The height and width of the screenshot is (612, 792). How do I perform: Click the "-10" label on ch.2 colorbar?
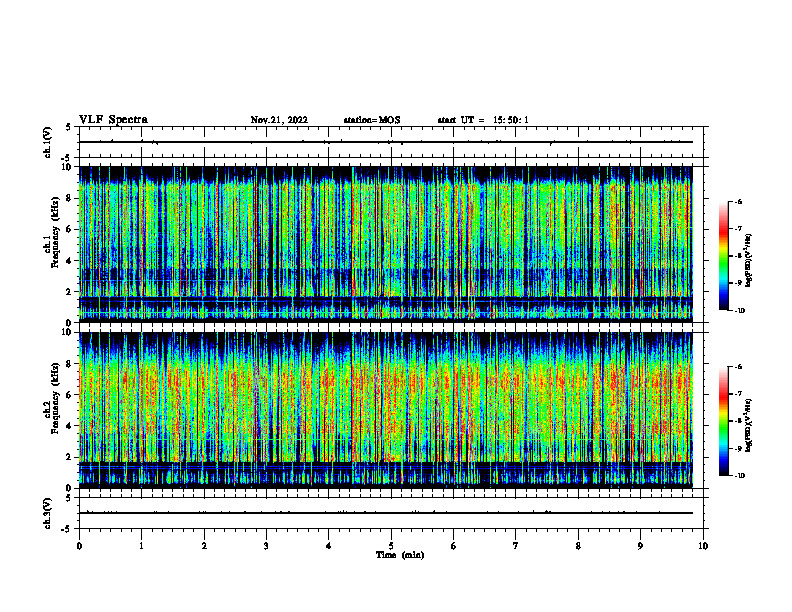pos(740,476)
